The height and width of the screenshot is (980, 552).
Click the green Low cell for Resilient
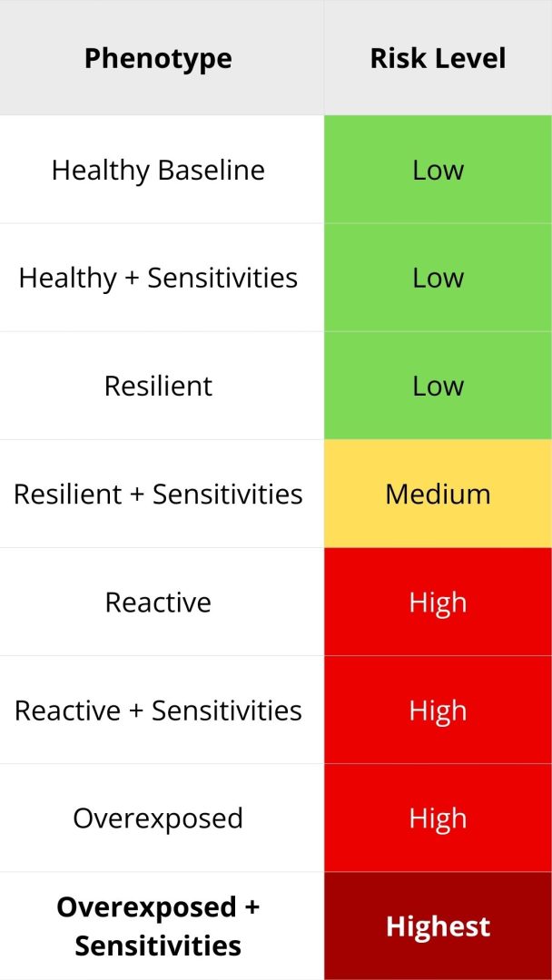point(438,386)
